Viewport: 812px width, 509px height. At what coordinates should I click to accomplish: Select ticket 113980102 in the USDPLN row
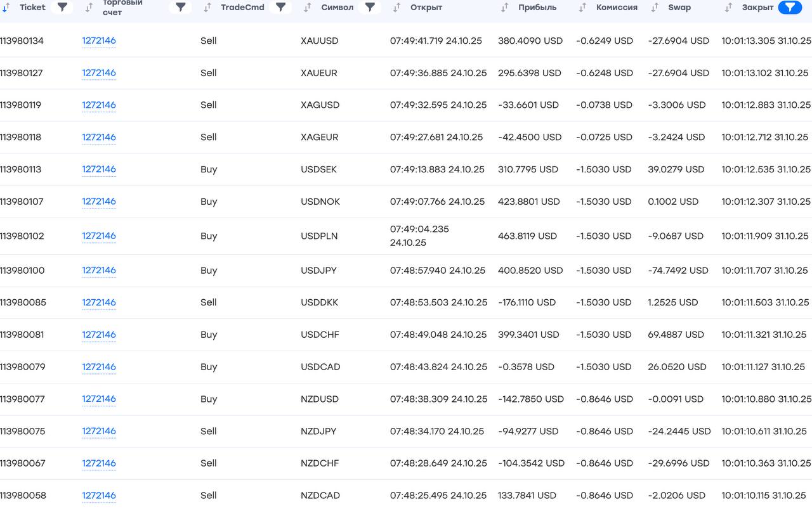[22, 236]
